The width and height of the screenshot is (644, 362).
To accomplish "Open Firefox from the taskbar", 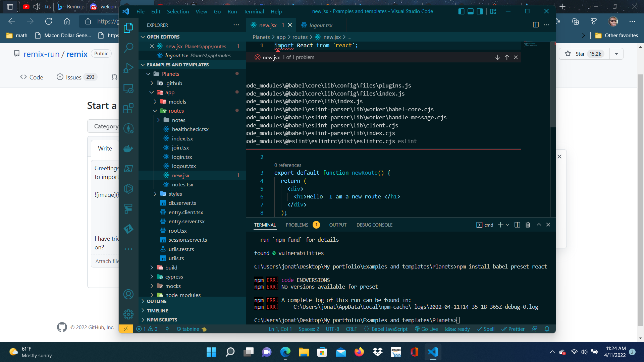I will click(x=359, y=352).
